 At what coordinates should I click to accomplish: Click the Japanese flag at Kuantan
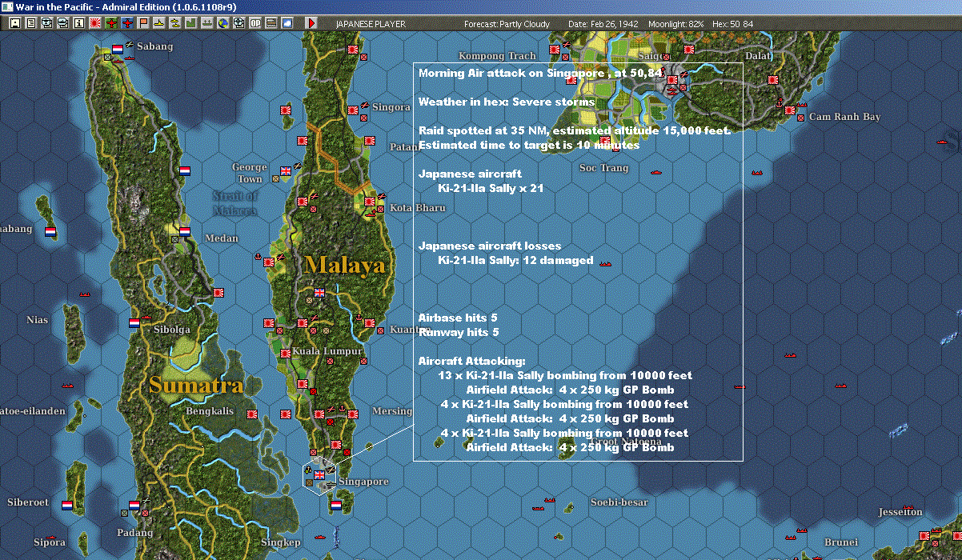pos(370,323)
